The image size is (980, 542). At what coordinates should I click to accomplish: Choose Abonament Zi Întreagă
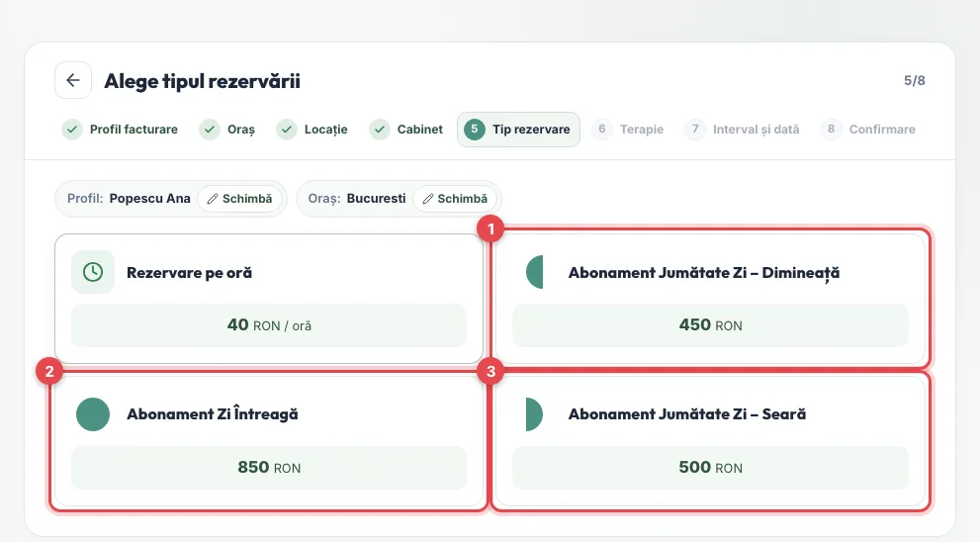(x=269, y=441)
